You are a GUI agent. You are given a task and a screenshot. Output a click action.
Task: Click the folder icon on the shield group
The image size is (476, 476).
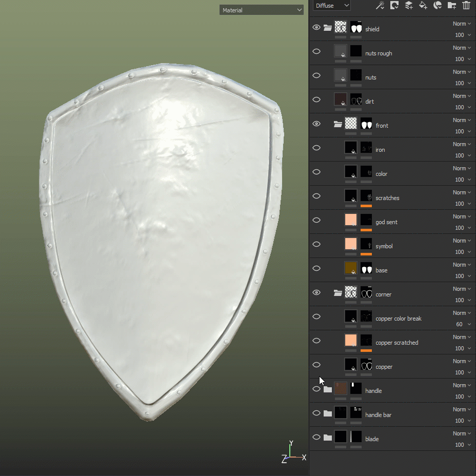point(328,27)
